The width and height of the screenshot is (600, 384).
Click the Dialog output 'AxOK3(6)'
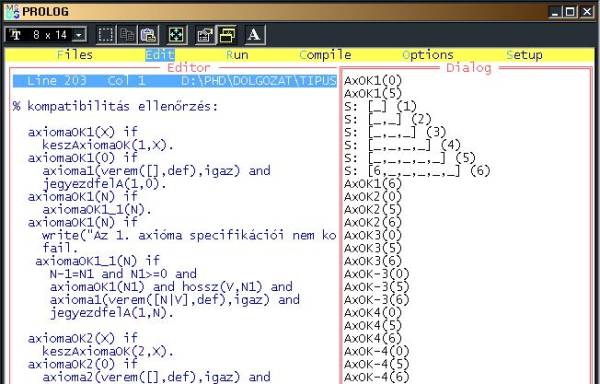(x=373, y=261)
